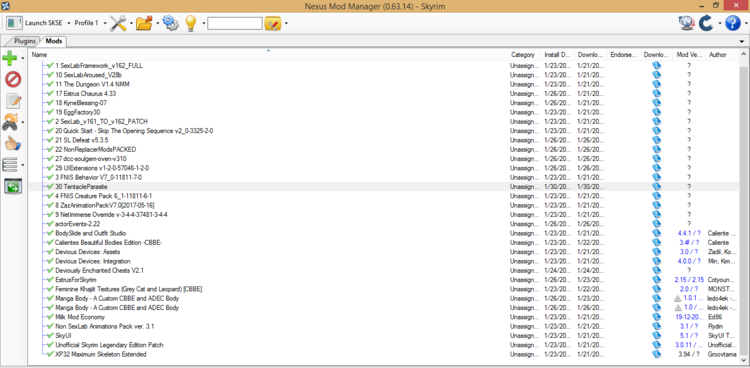
Task: Open the tools wrench and screwdriver icon
Action: (x=118, y=23)
